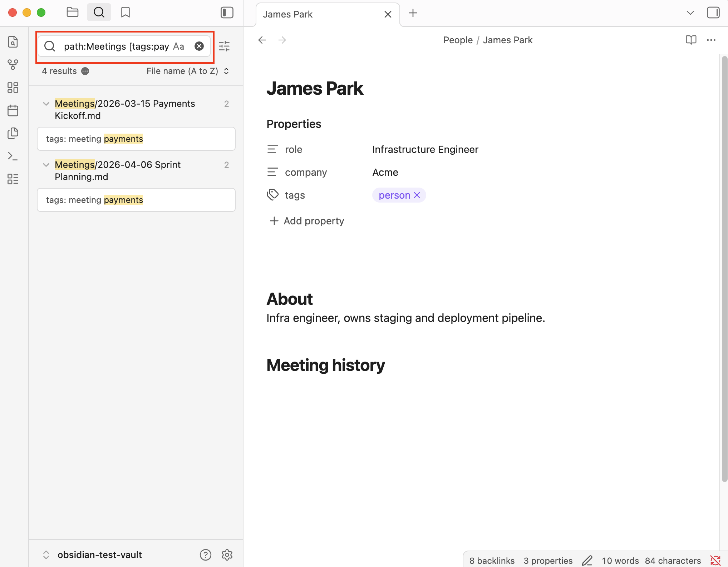728x567 pixels.
Task: Open the graph view ribbon icon
Action: tap(13, 65)
